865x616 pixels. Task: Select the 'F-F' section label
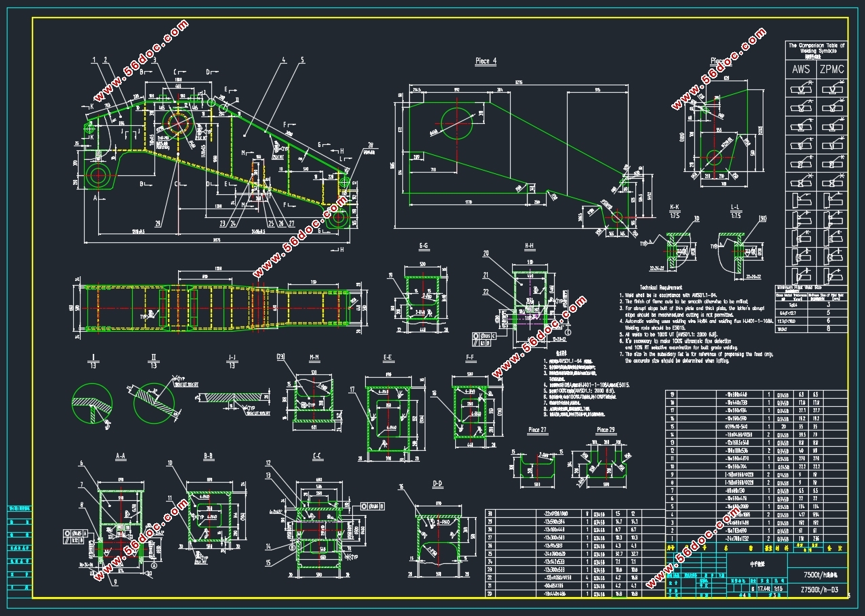[x=470, y=356]
